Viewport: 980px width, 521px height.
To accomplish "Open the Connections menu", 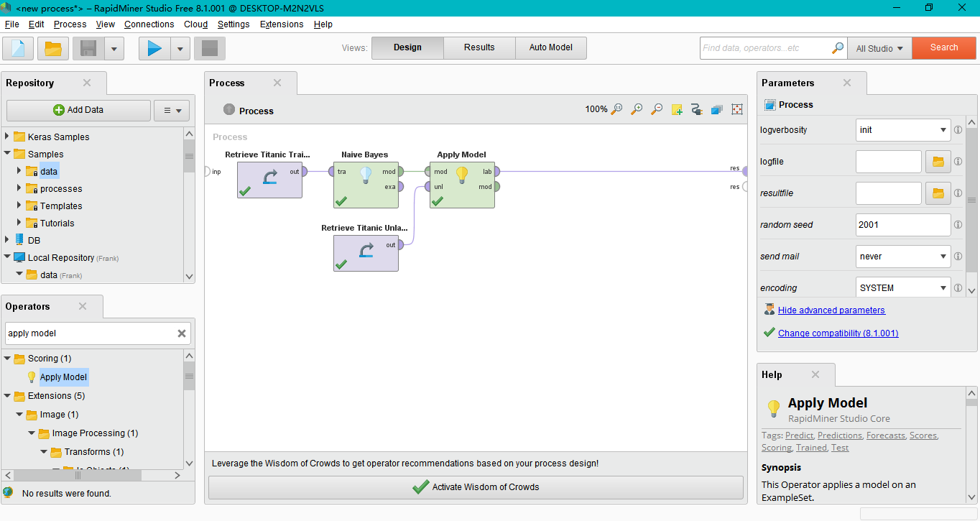I will [149, 24].
